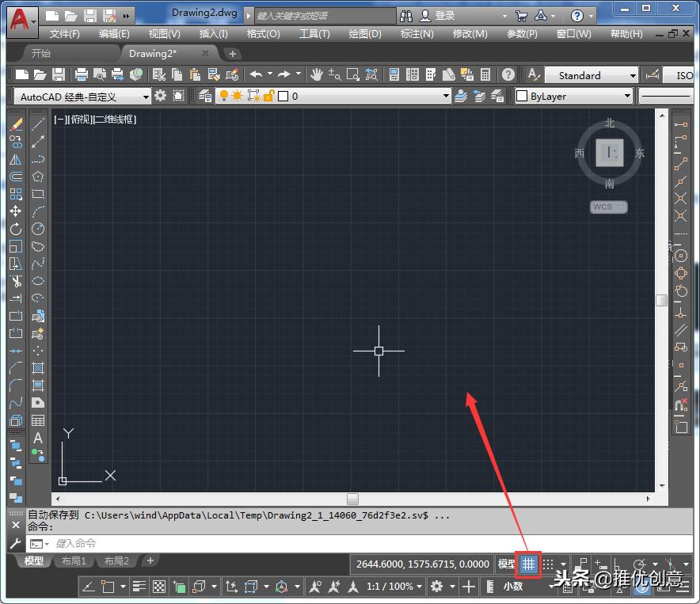Toggle the layer lock padlock icon
This screenshot has height=604, width=700.
(269, 96)
